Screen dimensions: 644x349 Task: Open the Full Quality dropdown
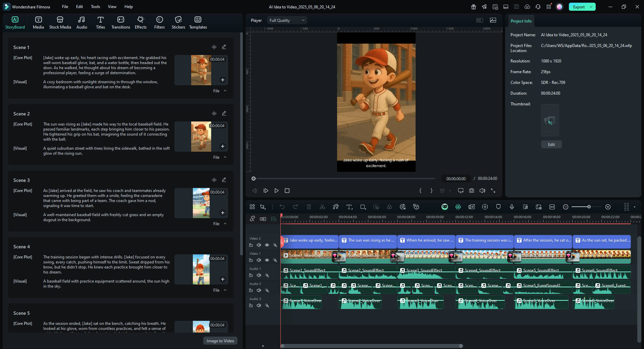point(287,20)
